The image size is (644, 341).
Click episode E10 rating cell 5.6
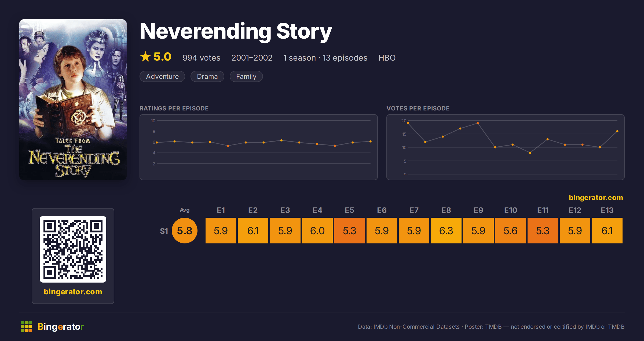tap(511, 231)
